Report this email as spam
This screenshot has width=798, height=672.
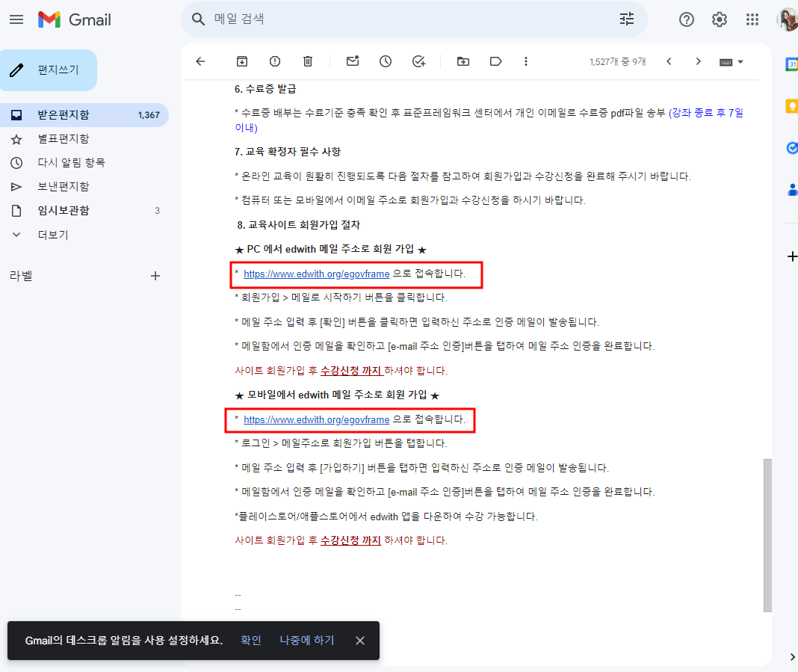pos(275,61)
